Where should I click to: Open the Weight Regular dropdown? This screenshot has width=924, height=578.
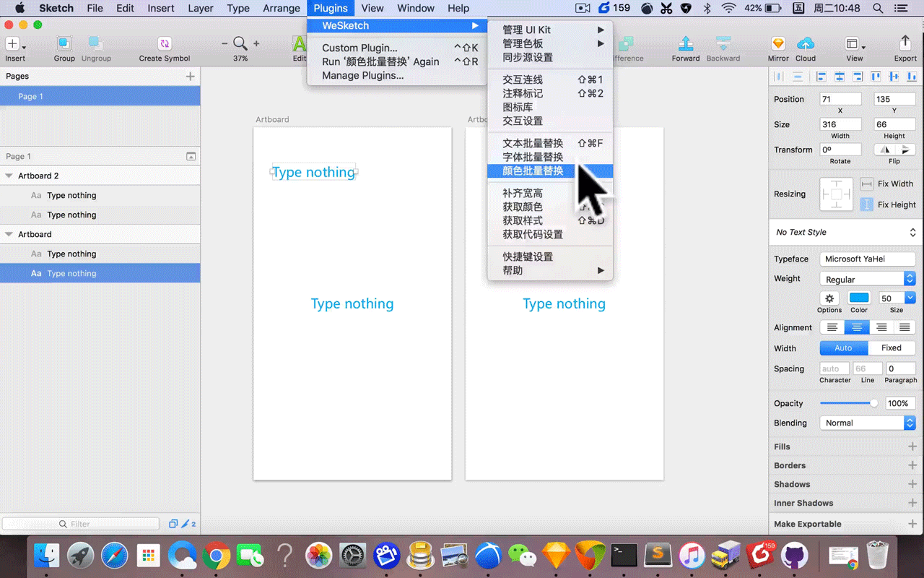pos(868,279)
